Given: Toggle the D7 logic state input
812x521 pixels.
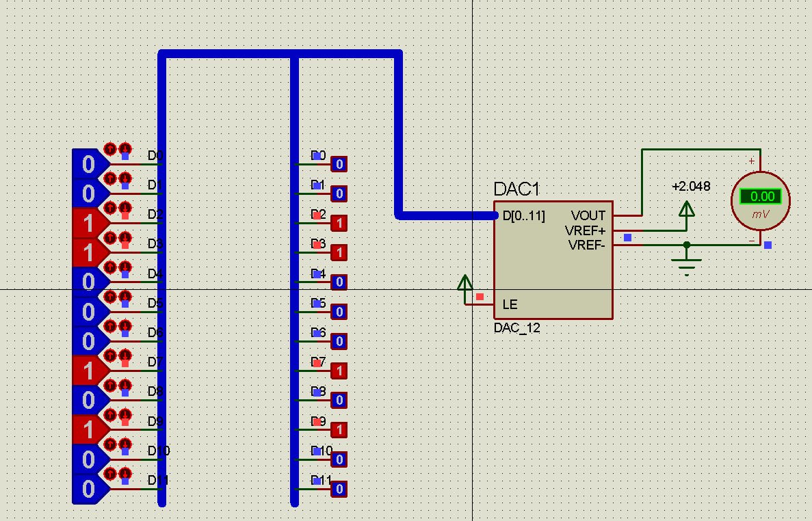Looking at the screenshot, I should click(x=90, y=371).
